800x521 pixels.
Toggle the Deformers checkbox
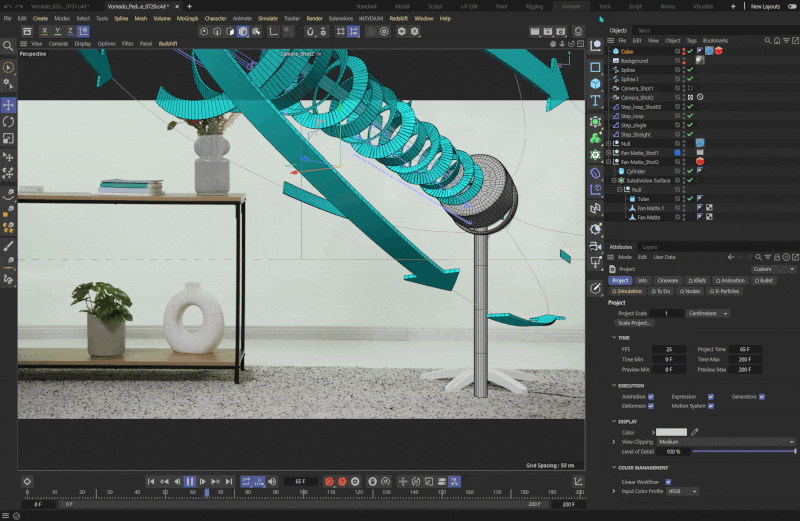651,406
